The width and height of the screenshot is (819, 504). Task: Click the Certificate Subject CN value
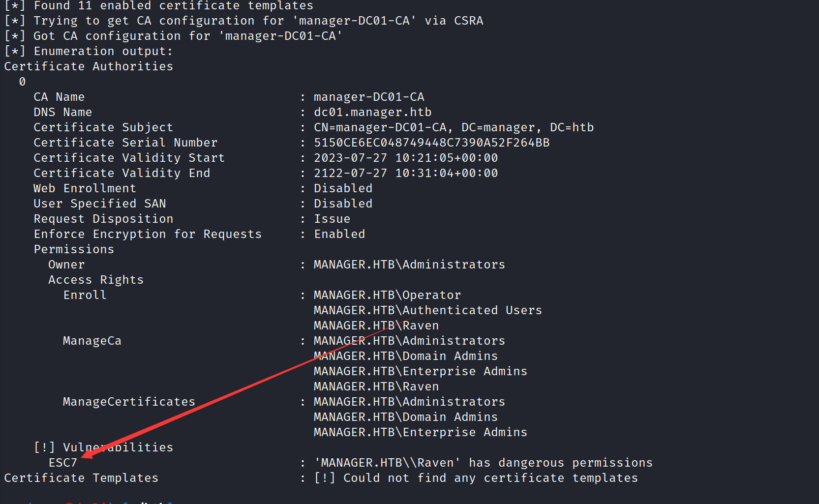(x=454, y=127)
